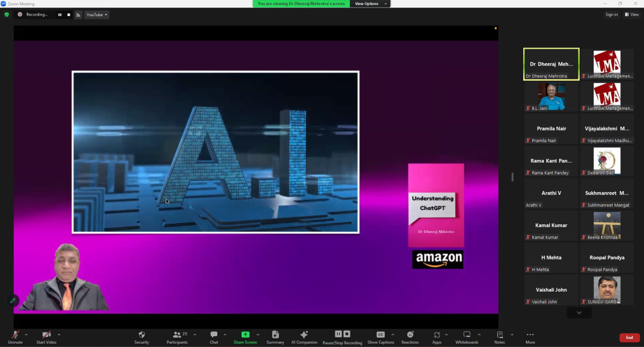Click the amazon logo on the slide
This screenshot has height=347, width=644.
tap(437, 259)
